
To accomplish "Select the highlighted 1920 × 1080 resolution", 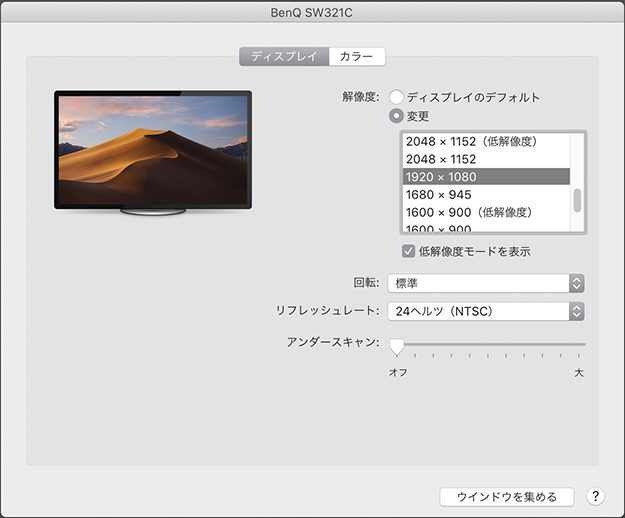I will pyautogui.click(x=441, y=177).
